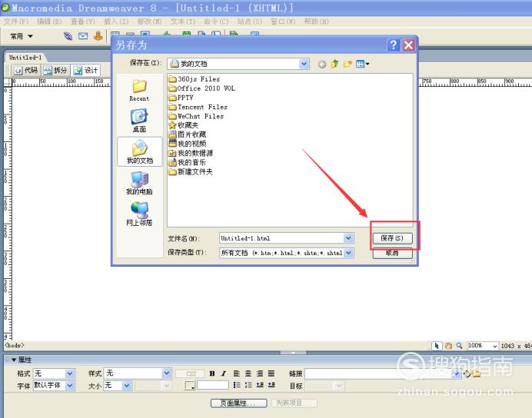The width and height of the screenshot is (532, 418).
Task: Justify text in Properties panel
Action: click(x=271, y=373)
